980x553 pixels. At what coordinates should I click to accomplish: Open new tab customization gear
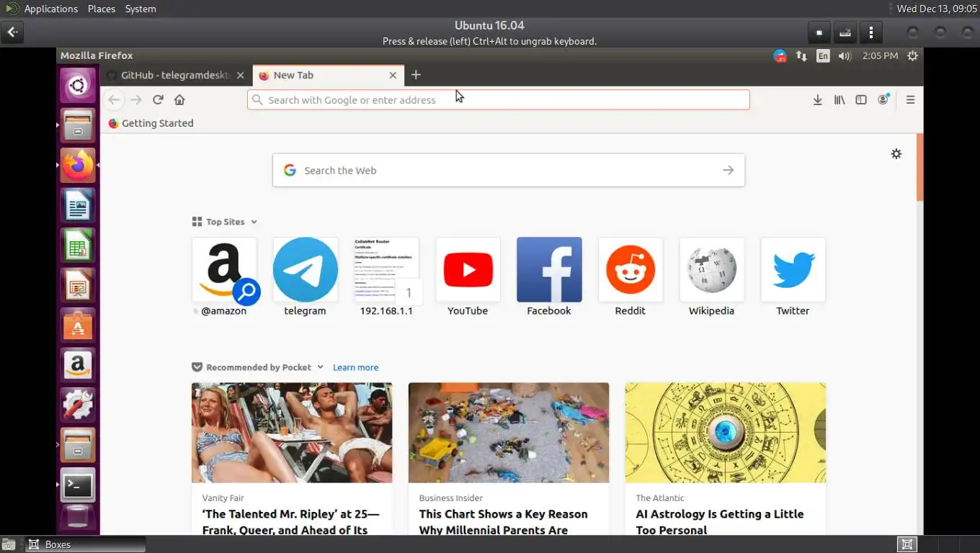[x=896, y=153]
